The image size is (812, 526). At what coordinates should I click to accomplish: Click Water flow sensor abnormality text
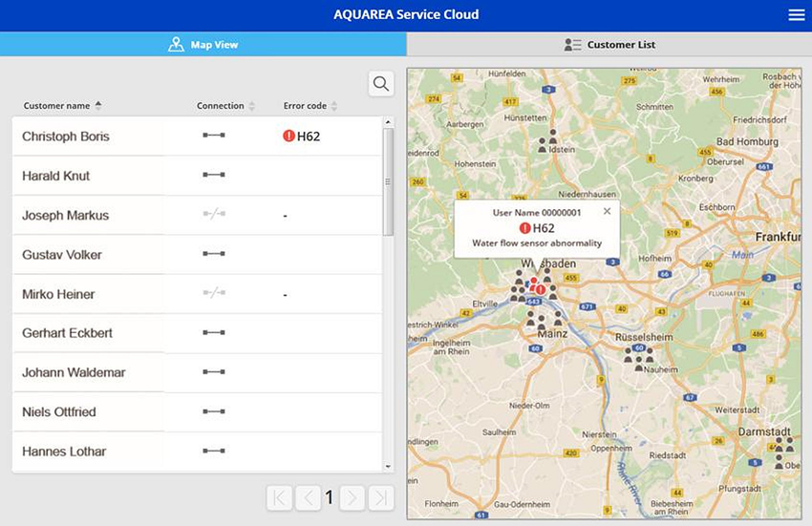point(537,242)
